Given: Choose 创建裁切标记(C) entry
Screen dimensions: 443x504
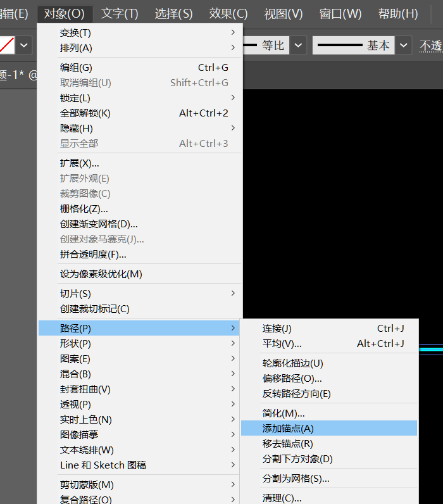Looking at the screenshot, I should click(x=139, y=309).
